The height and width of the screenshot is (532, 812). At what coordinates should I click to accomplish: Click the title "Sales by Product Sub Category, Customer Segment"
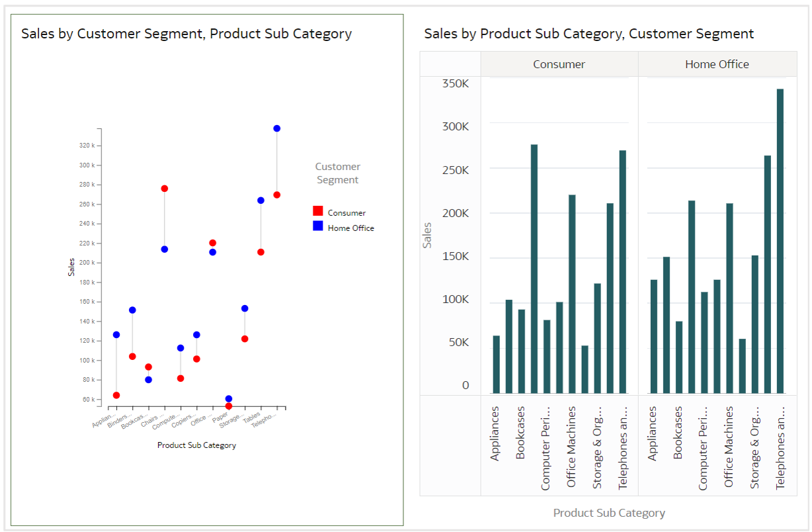click(589, 34)
